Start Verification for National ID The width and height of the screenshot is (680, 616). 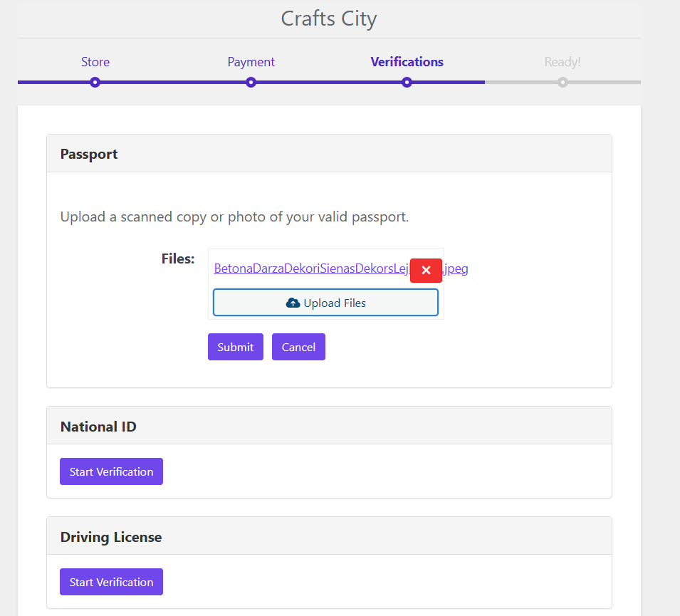[112, 471]
